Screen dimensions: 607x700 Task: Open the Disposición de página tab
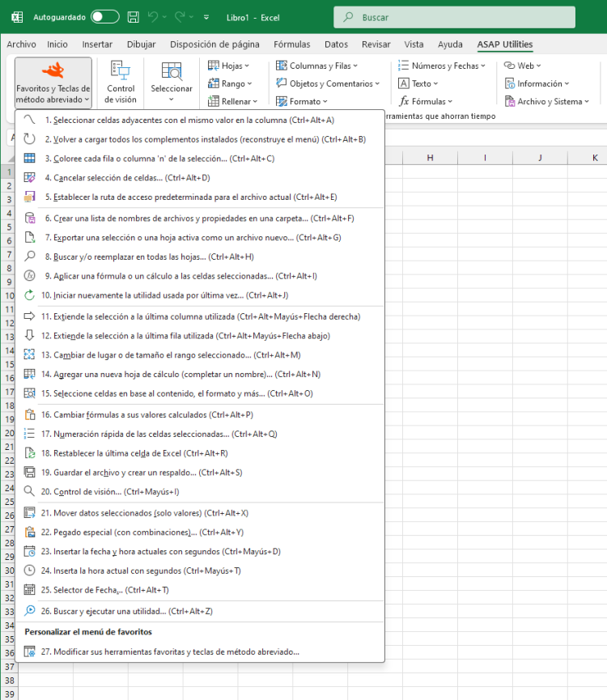[214, 45]
